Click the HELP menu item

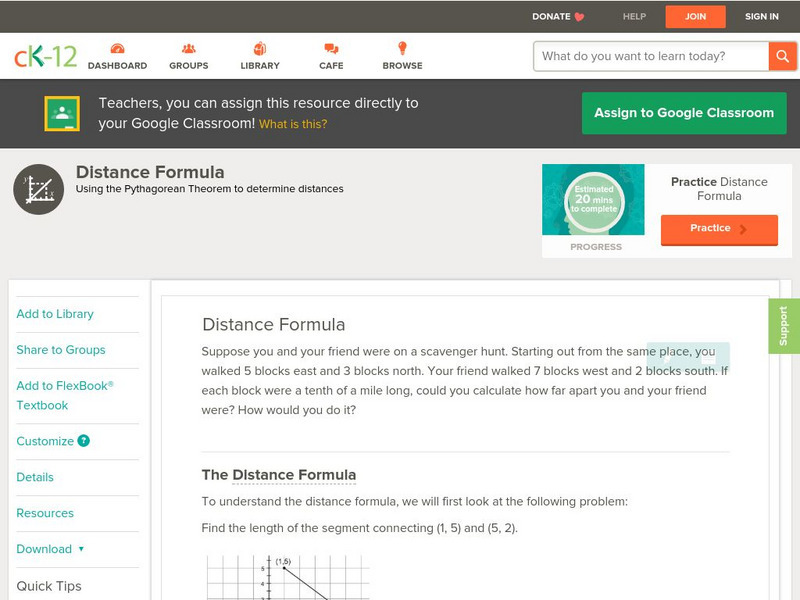point(634,16)
